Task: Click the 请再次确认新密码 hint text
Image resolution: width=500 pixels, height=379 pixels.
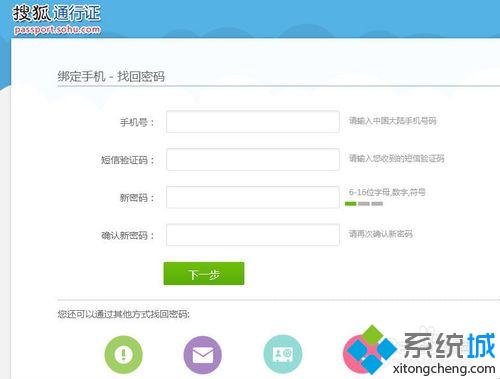Action: [x=381, y=234]
